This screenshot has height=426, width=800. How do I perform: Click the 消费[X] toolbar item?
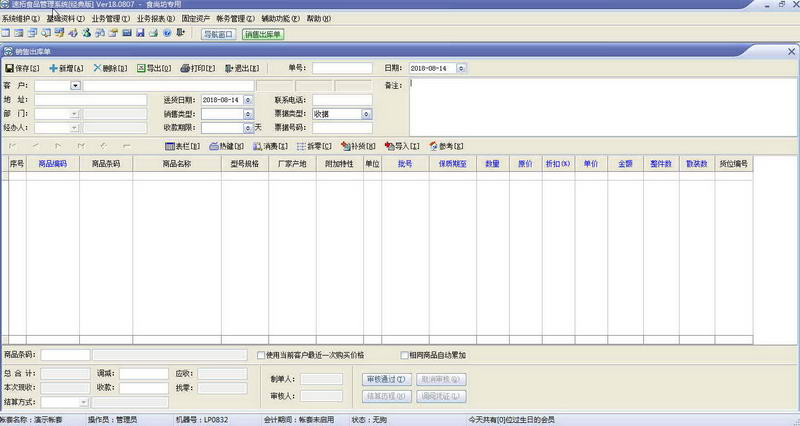[x=270, y=146]
